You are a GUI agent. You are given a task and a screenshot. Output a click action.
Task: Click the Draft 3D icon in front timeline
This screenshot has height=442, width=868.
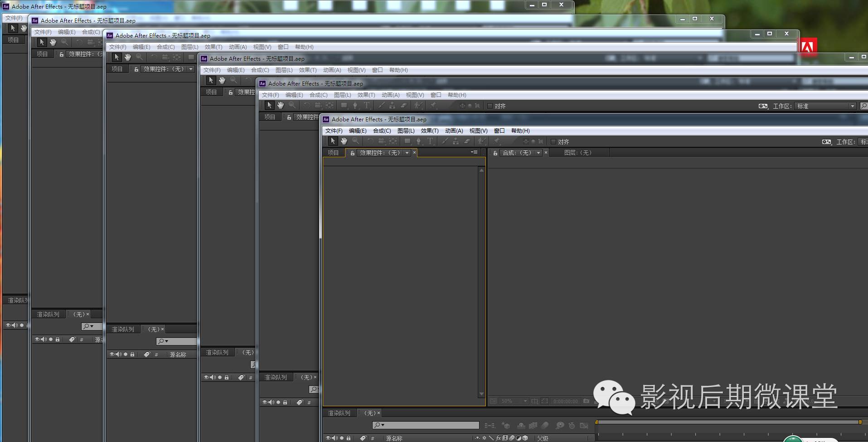click(506, 426)
